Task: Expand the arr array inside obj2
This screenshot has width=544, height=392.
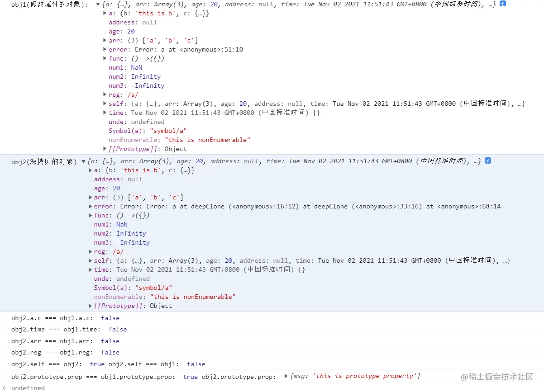Action: point(90,197)
